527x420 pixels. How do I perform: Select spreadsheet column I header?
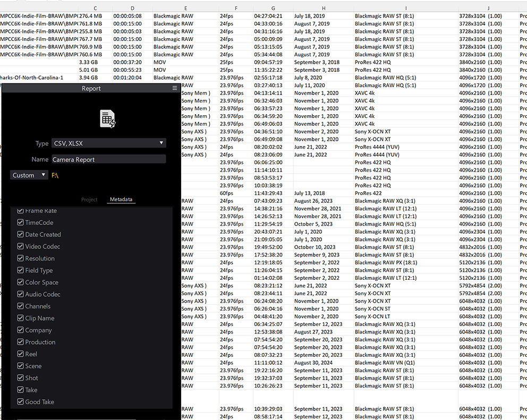pyautogui.click(x=406, y=8)
